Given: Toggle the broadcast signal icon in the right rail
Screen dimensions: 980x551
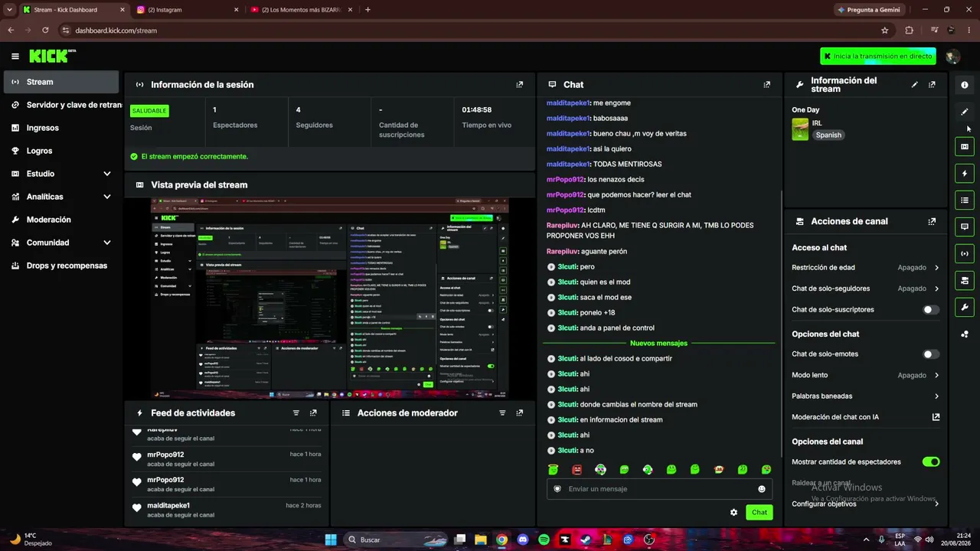Looking at the screenshot, I should pyautogui.click(x=965, y=254).
